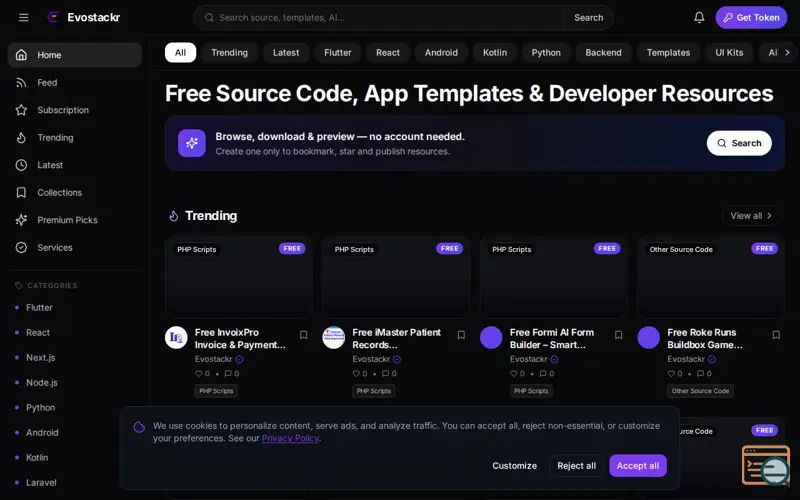Open the InvoixPro card thumbnail

pos(239,278)
